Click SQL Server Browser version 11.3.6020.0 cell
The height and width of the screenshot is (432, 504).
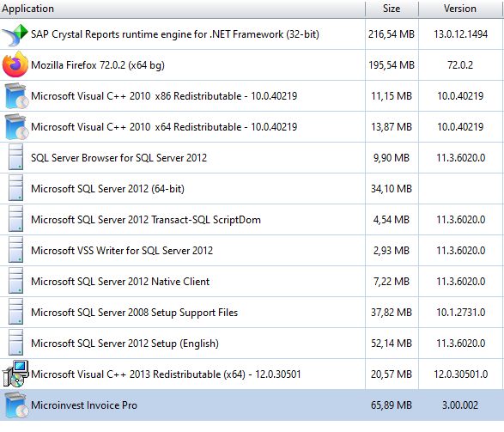tap(460, 158)
